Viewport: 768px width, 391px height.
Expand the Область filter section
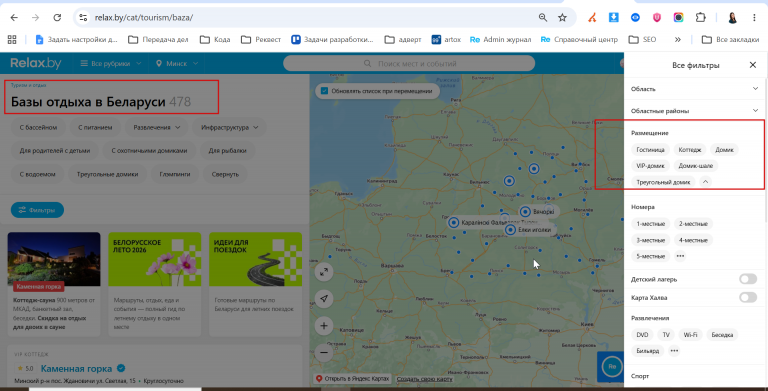pyautogui.click(x=695, y=89)
